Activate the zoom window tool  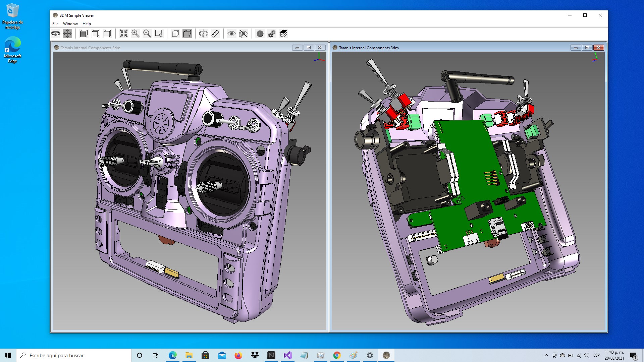pos(159,34)
